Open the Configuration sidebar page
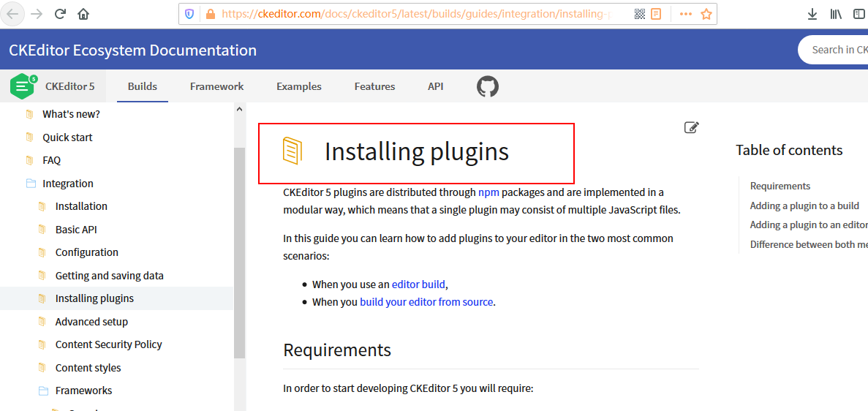868x411 pixels. [x=87, y=252]
